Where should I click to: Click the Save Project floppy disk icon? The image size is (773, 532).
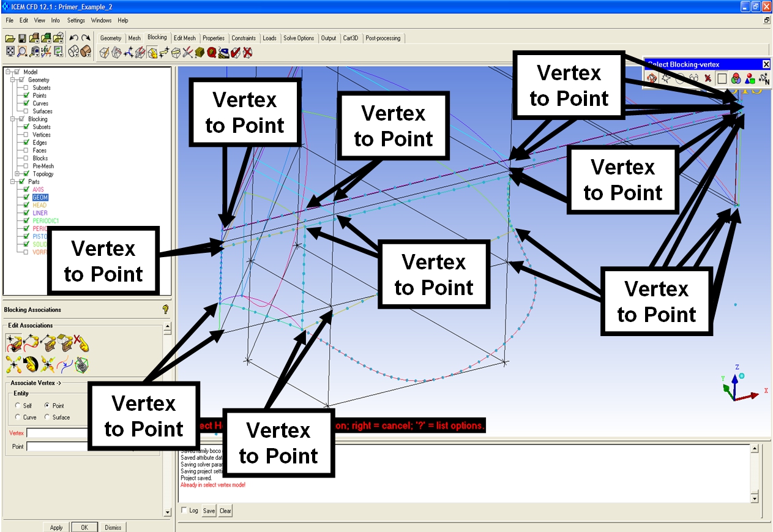22,38
